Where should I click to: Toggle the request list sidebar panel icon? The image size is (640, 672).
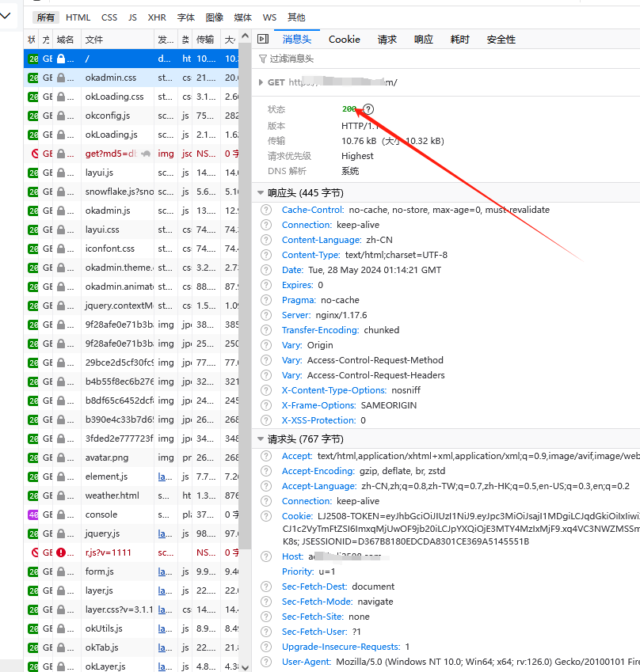(x=263, y=39)
